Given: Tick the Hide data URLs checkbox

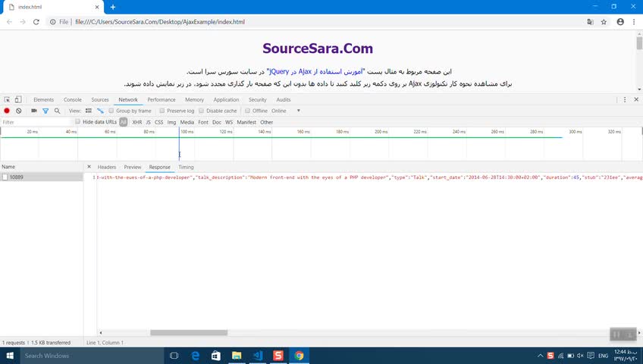Looking at the screenshot, I should 77,122.
